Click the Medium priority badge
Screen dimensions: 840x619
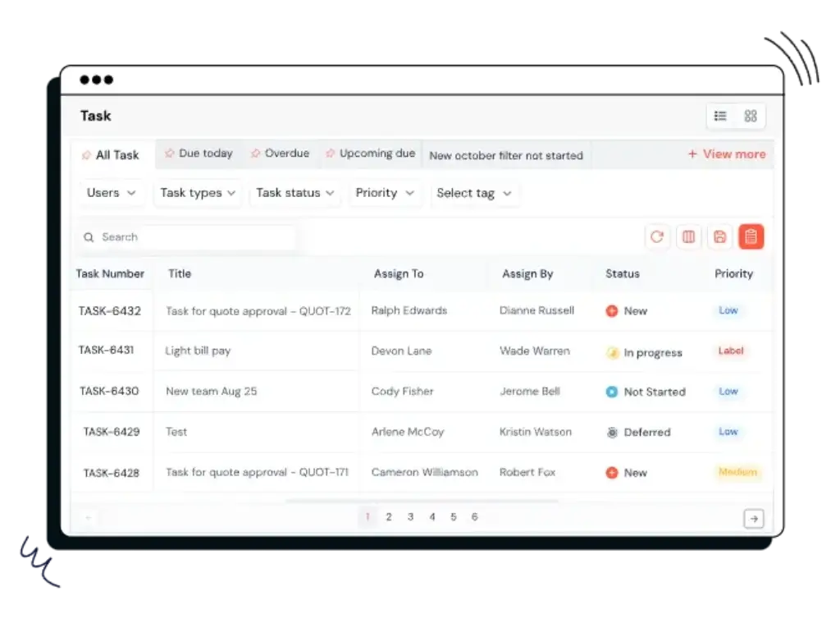(x=737, y=472)
